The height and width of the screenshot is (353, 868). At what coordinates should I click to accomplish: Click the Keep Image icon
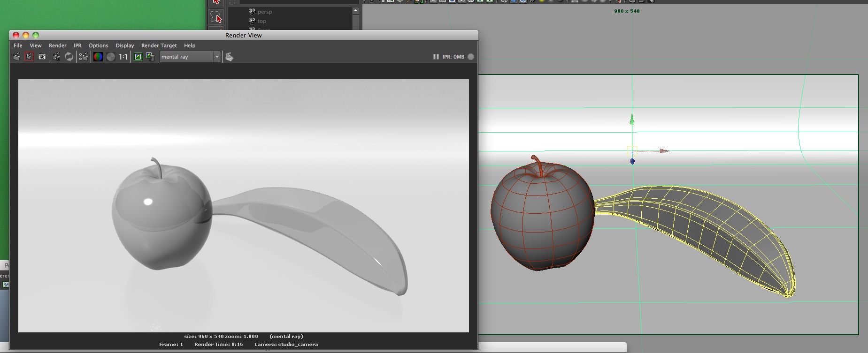[138, 57]
